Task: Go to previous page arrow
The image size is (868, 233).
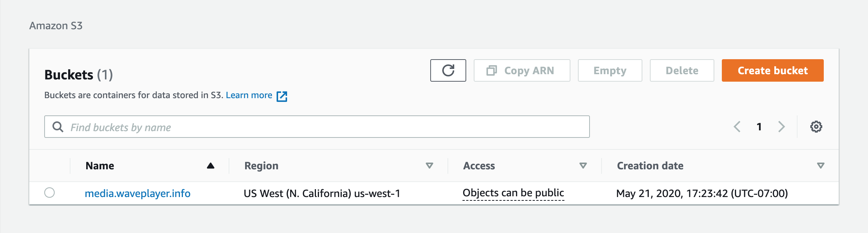Action: (737, 127)
